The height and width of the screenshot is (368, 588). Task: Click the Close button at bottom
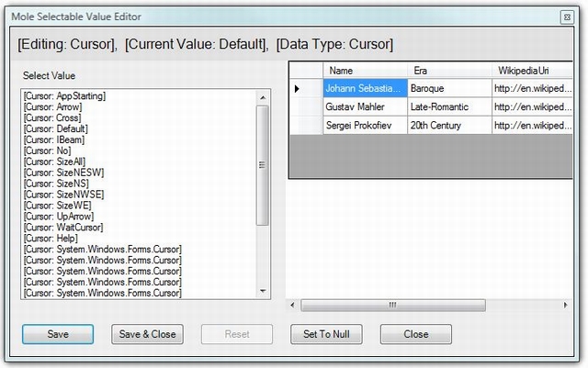click(416, 334)
